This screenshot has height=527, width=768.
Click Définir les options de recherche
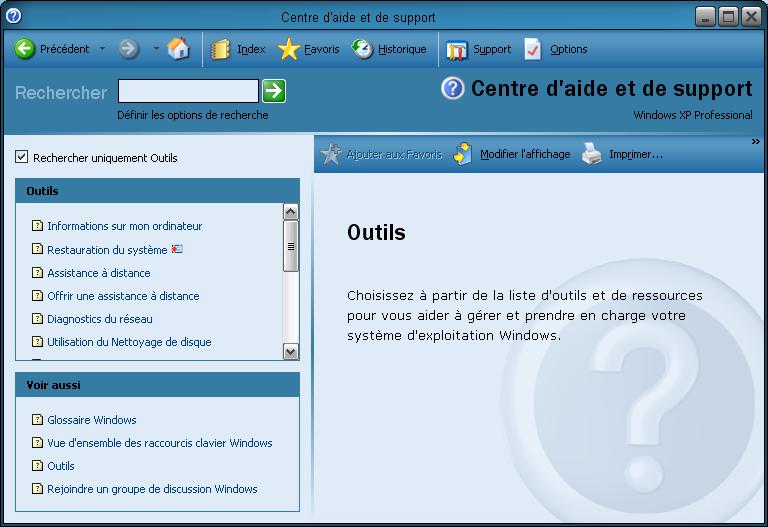click(x=192, y=115)
